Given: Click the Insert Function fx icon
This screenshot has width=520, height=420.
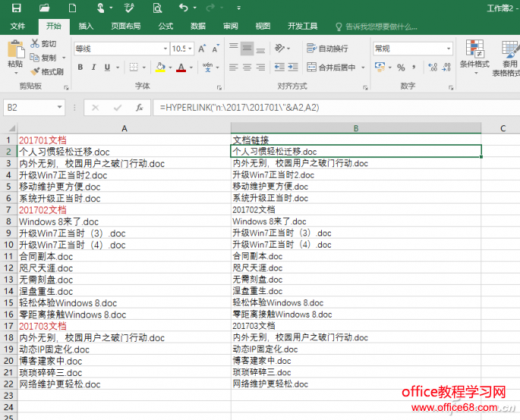Looking at the screenshot, I should click(x=140, y=108).
